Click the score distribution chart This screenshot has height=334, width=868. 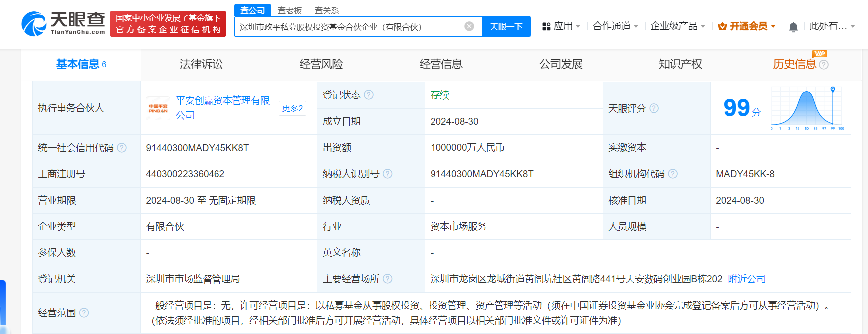click(x=807, y=108)
